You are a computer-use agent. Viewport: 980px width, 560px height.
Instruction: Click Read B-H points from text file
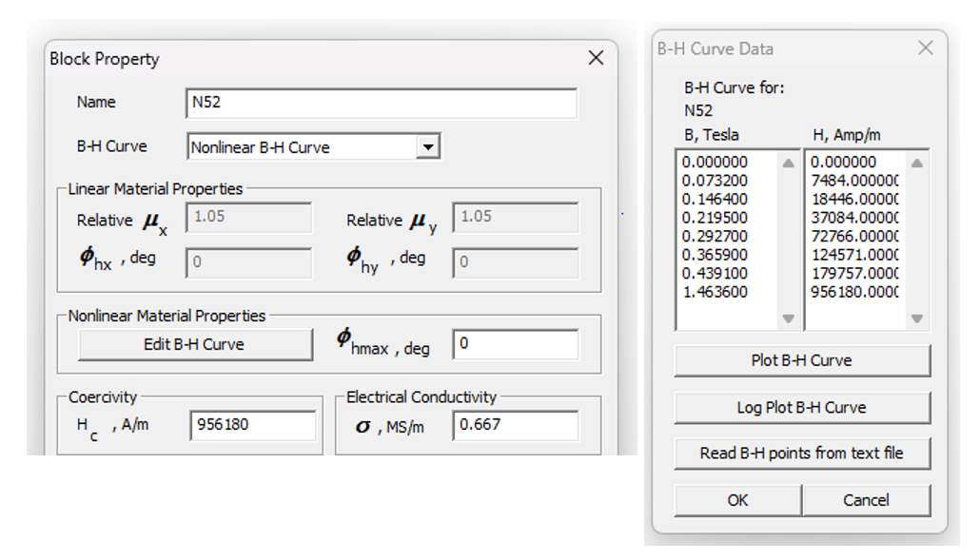(801, 454)
